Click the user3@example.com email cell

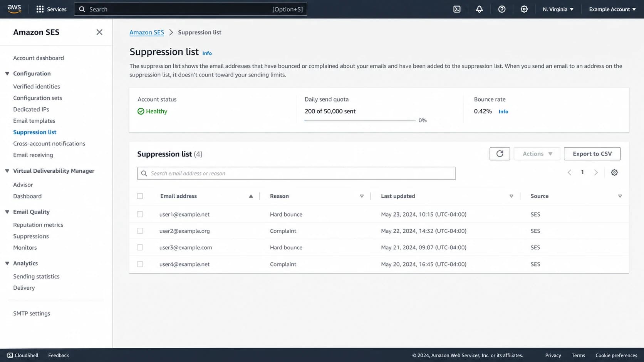click(x=186, y=247)
